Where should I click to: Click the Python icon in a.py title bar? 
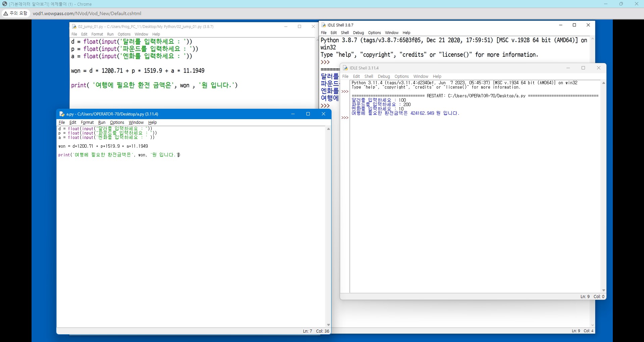[x=62, y=114]
